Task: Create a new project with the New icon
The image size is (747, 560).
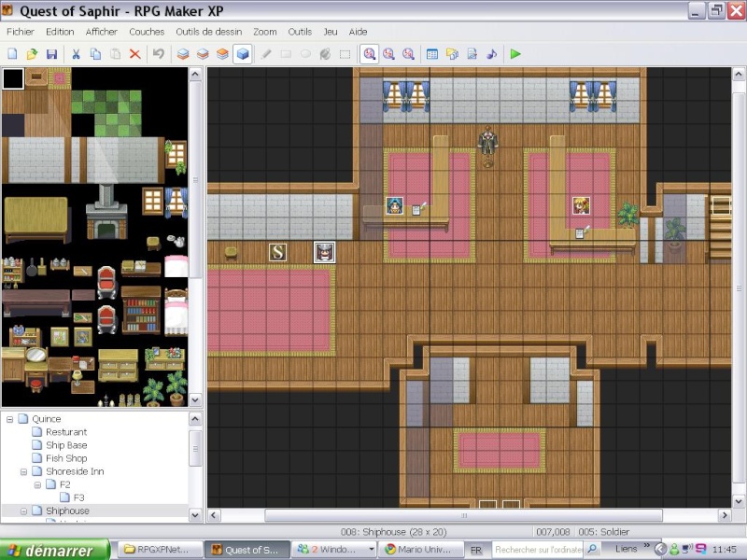Action: pos(12,54)
